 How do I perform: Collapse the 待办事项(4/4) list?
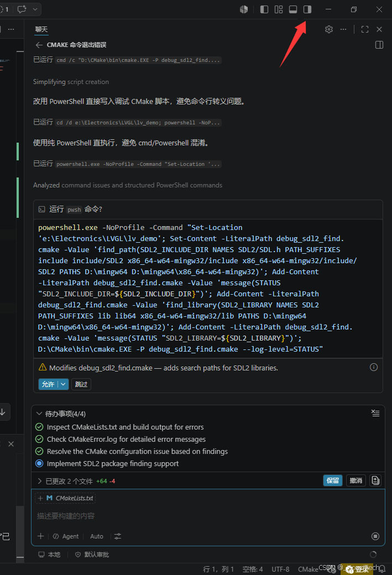tap(39, 414)
